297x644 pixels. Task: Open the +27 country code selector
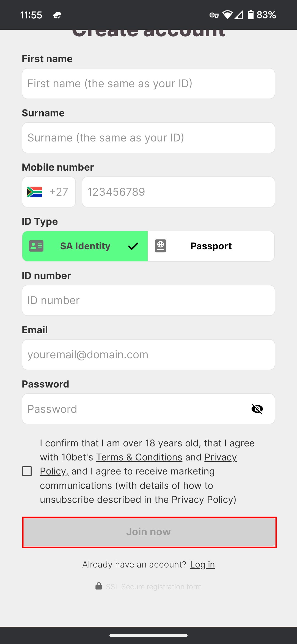(49, 192)
